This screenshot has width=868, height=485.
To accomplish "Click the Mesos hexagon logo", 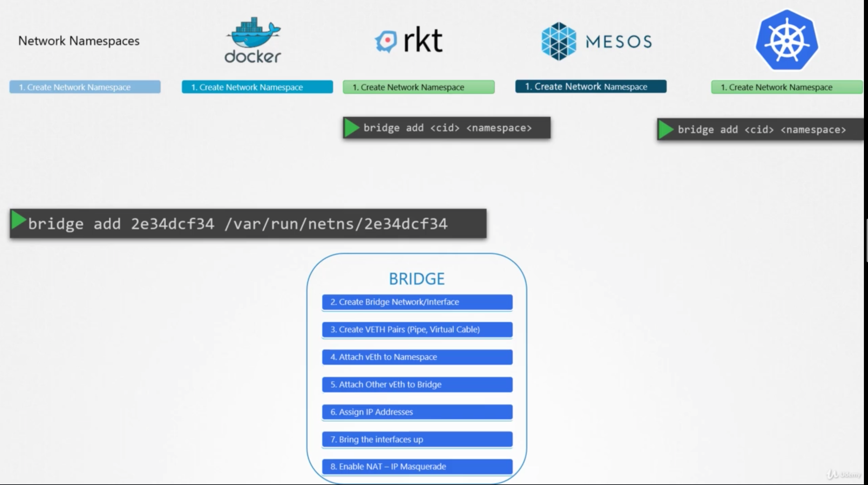I will click(558, 41).
